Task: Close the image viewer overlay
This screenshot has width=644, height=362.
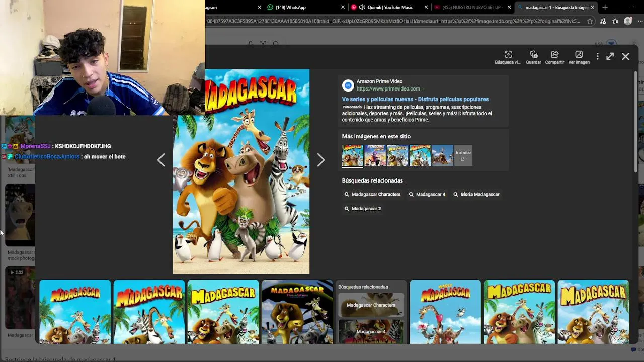Action: 625,57
